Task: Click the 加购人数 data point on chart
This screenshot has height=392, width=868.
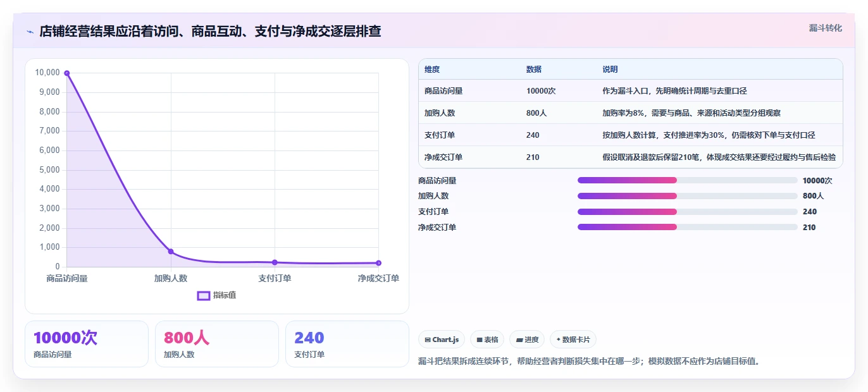Action: [171, 251]
